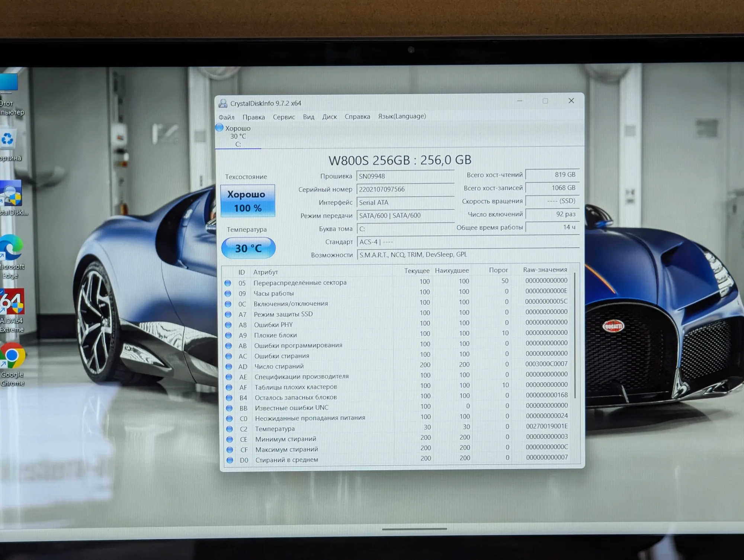The width and height of the screenshot is (744, 560).
Task: Click the Raw-значения column header
Action: click(x=545, y=270)
